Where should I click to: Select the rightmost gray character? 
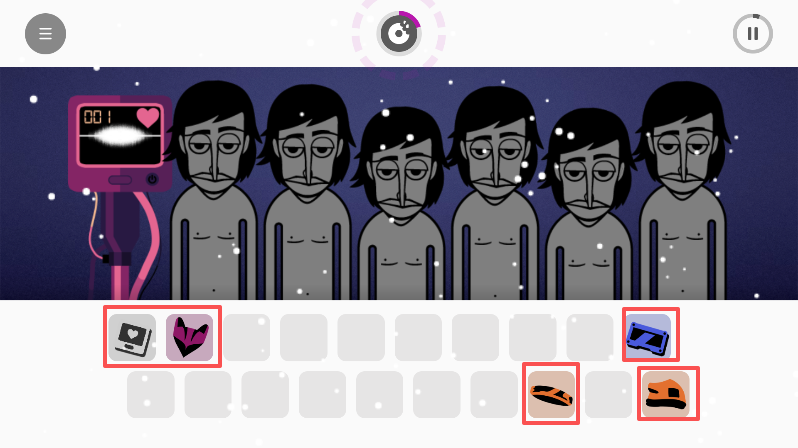(x=682, y=190)
